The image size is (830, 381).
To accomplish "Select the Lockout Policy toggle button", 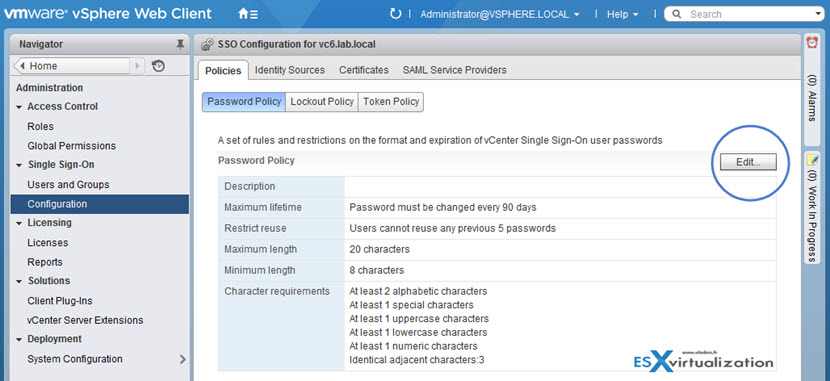I will point(322,102).
